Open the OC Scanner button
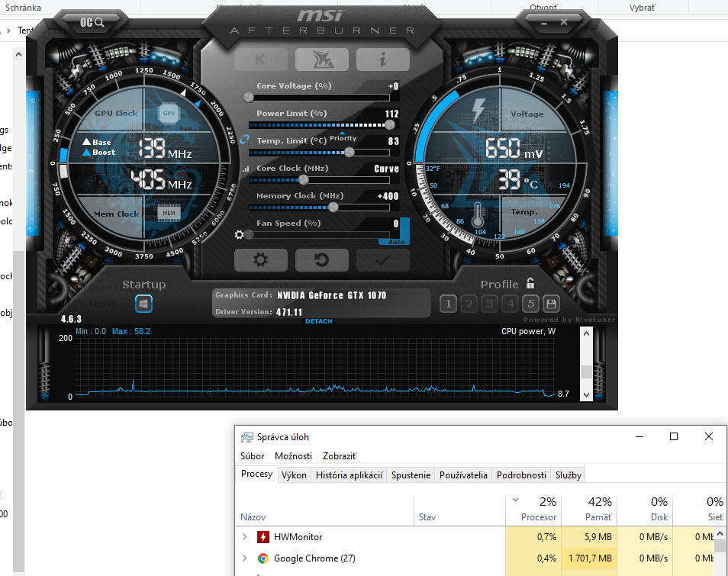Screen dimensions: 728x576 92,22
